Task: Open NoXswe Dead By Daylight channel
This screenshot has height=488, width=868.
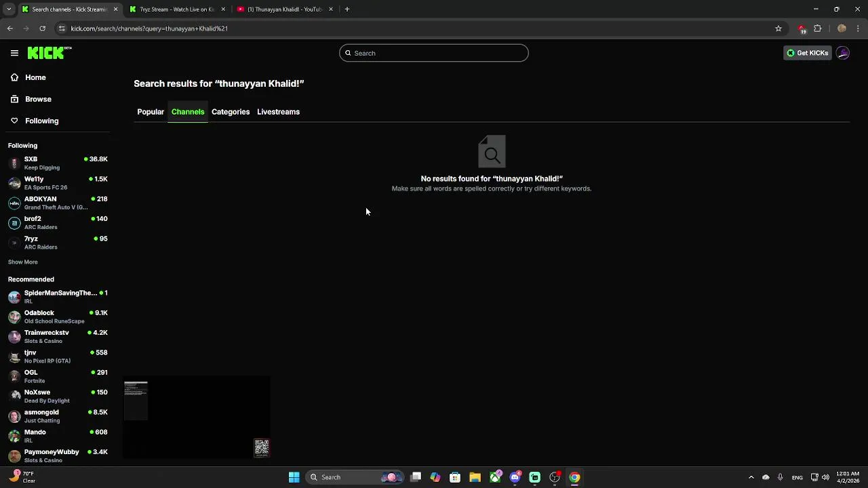Action: tap(58, 396)
